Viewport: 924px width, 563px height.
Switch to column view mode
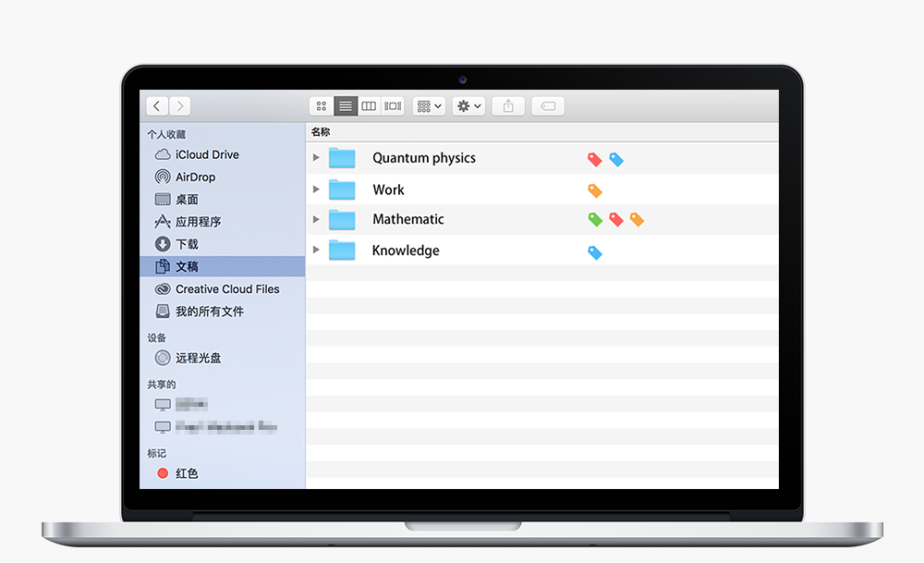coord(369,106)
